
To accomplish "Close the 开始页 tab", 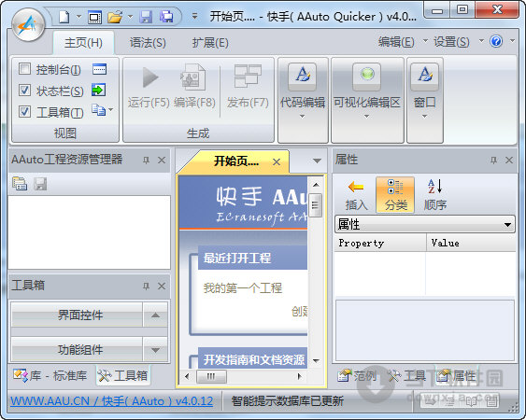I will pos(277,162).
